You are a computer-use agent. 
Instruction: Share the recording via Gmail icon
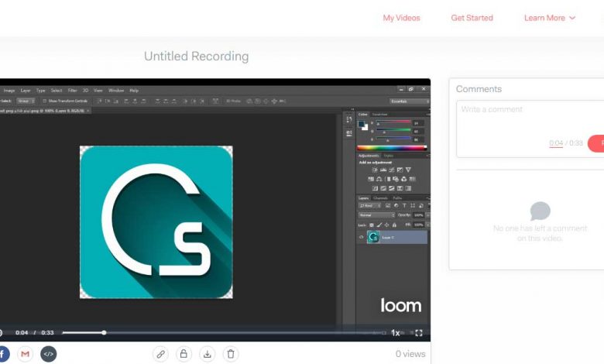tap(25, 354)
